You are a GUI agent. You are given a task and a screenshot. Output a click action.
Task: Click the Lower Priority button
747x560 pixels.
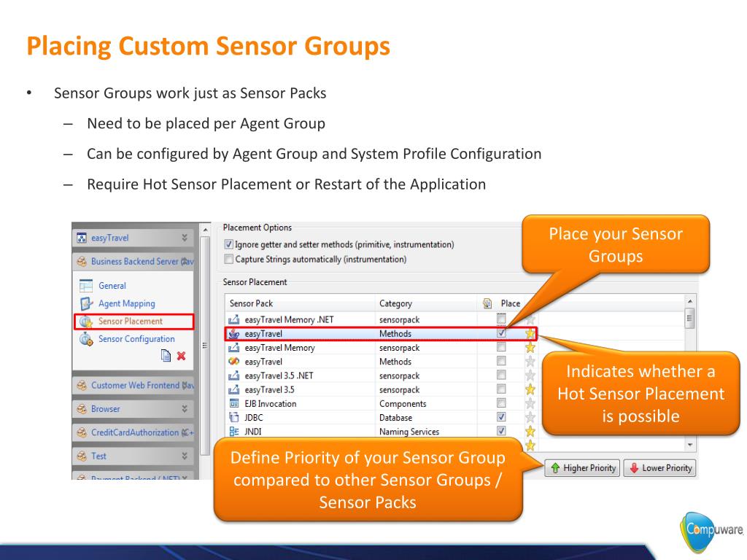point(659,468)
